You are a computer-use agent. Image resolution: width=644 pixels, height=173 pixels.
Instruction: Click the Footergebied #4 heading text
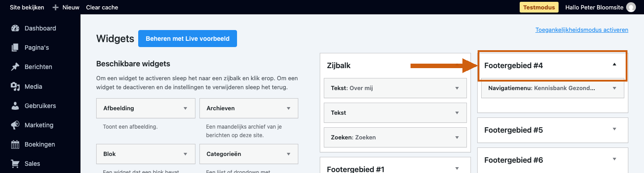click(x=513, y=65)
